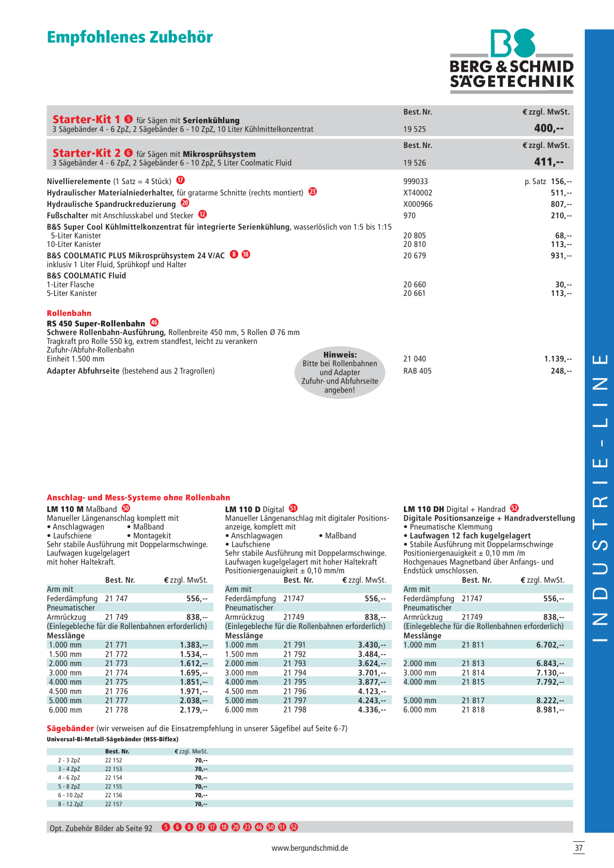This screenshot has width=614, height=868.
Task: Select order number '22 152' for 2 - 3 ZpZ
Action: (113, 761)
